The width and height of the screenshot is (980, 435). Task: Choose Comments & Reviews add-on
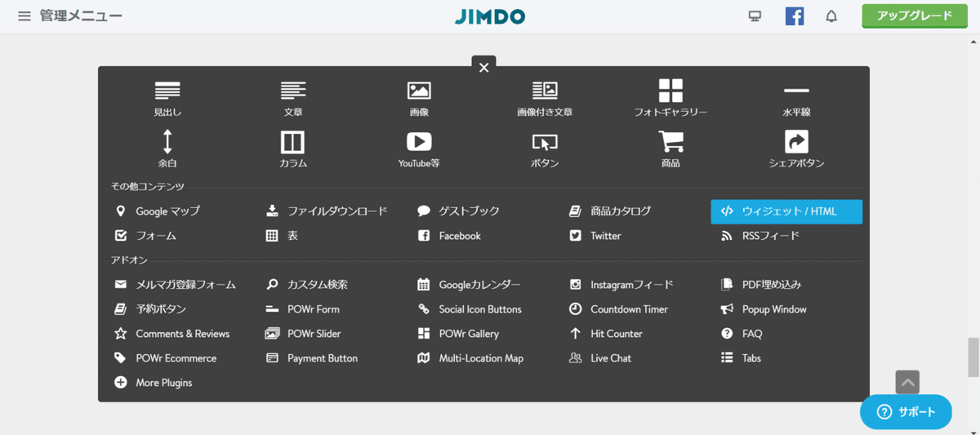pos(172,334)
